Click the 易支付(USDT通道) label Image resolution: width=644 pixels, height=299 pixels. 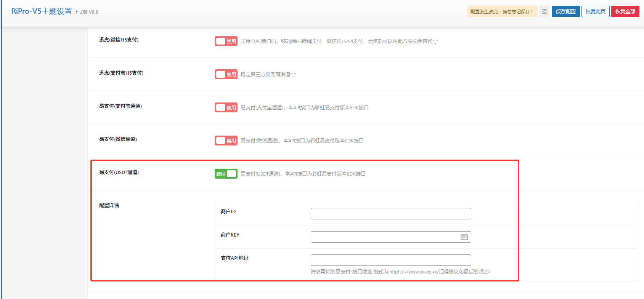pyautogui.click(x=119, y=172)
